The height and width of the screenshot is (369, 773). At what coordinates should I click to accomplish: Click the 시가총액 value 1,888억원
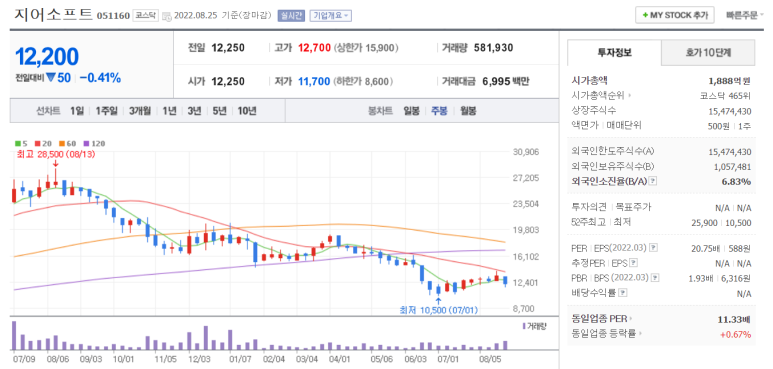click(x=730, y=80)
